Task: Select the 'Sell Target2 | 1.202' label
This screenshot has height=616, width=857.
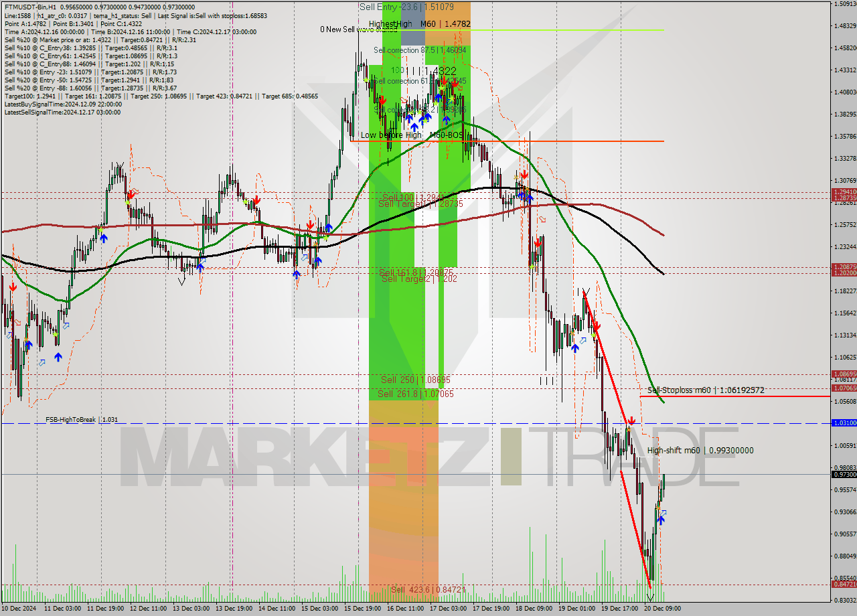Action: click(419, 279)
